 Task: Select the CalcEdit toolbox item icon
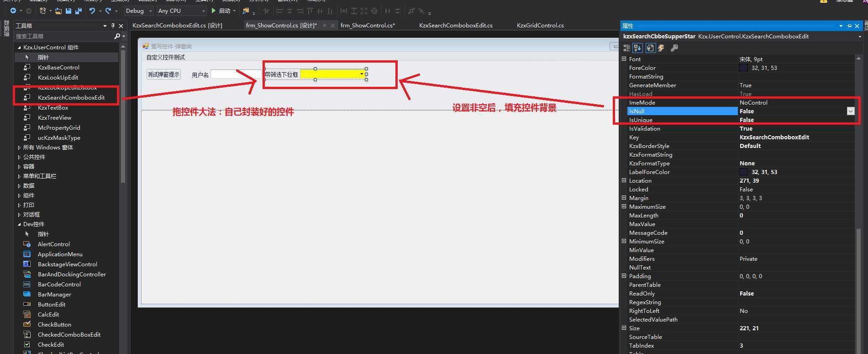(27, 314)
